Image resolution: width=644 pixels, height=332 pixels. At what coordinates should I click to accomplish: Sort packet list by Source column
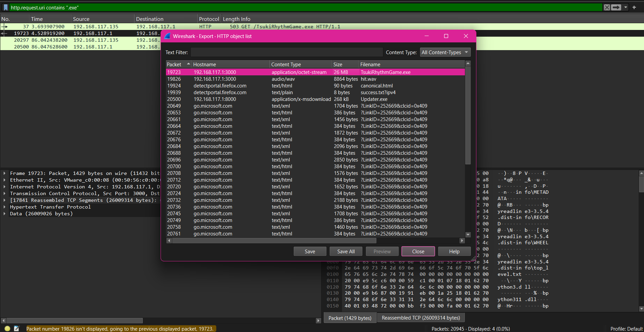(x=103, y=19)
